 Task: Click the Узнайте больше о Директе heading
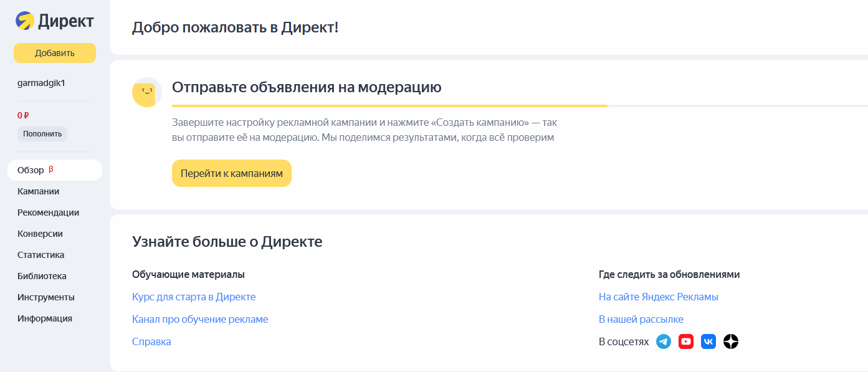(227, 242)
